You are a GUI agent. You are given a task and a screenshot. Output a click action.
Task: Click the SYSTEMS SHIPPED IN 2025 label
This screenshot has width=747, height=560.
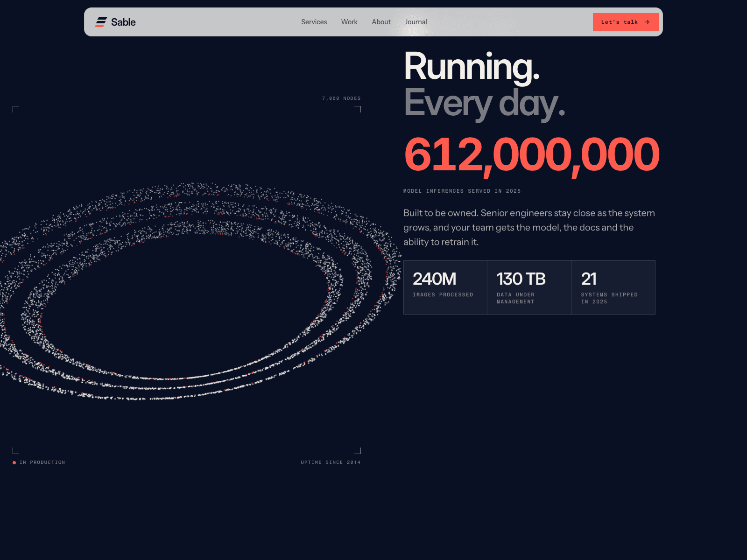point(609,298)
